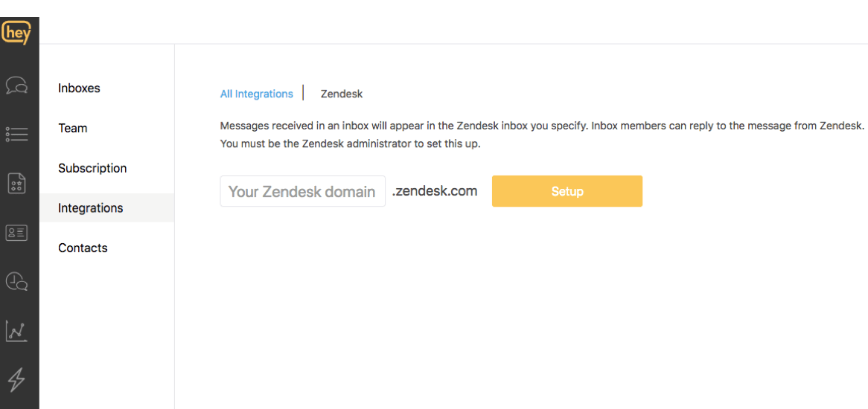Go to the Team settings section
The image size is (868, 409).
coord(73,129)
